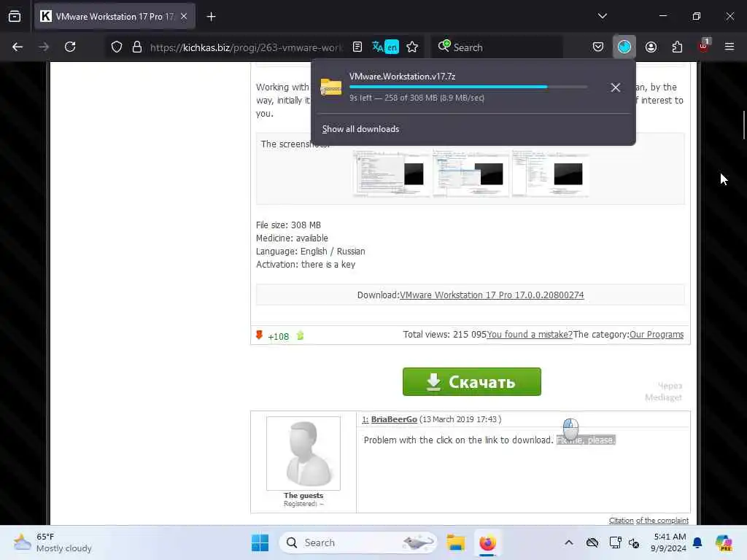
Task: Open the notifications bell icon
Action: click(x=697, y=542)
